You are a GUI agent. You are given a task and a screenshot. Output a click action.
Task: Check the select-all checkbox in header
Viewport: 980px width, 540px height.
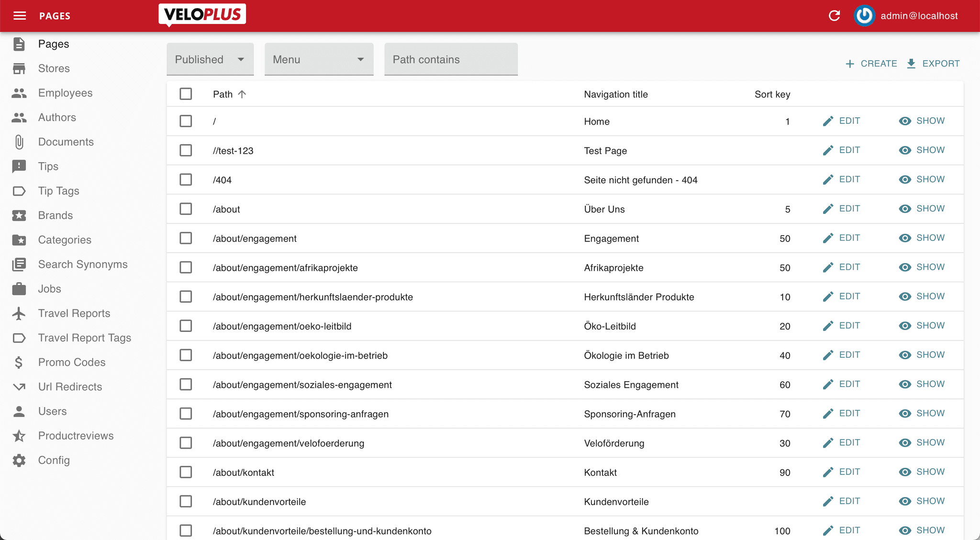186,94
